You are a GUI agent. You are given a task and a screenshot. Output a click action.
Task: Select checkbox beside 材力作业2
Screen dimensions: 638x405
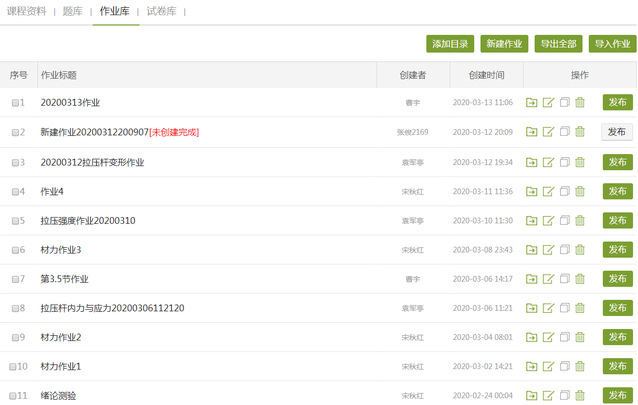click(15, 338)
